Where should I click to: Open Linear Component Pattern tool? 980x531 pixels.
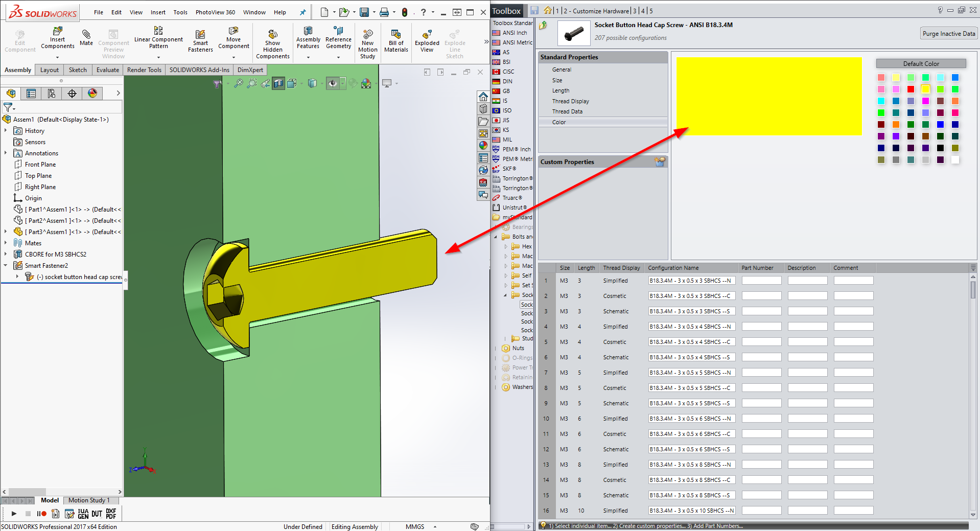coord(158,38)
